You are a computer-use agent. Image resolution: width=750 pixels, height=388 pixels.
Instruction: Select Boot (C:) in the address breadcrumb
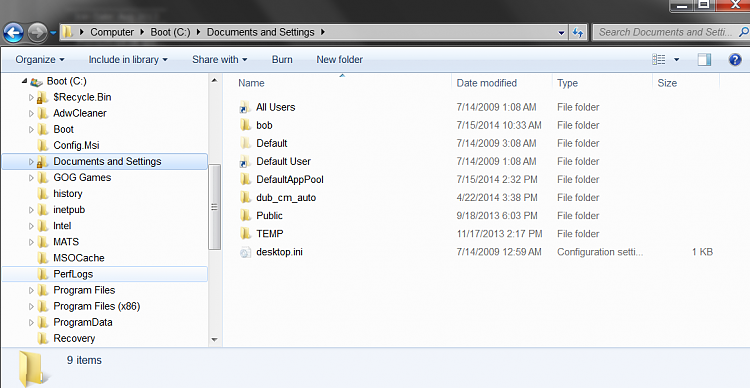point(170,32)
